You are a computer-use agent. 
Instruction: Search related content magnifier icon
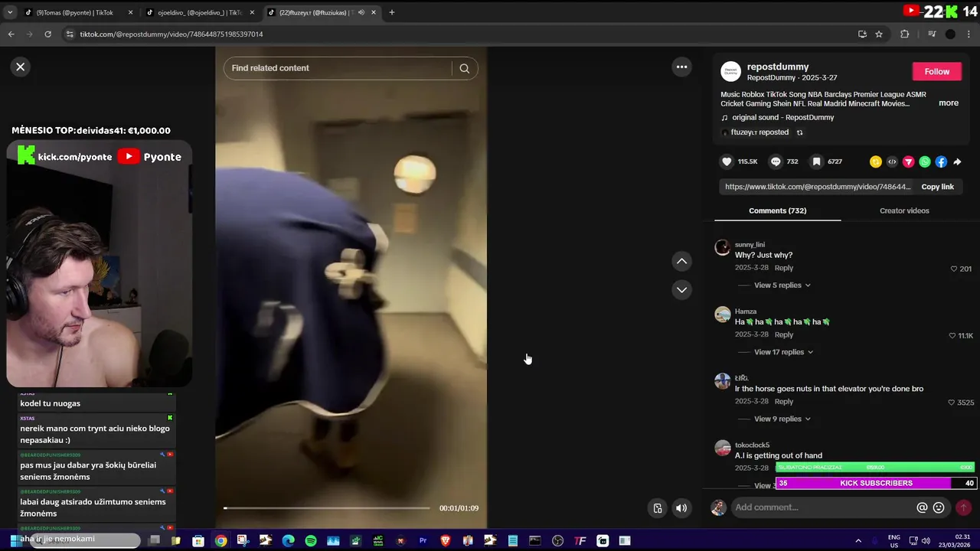point(465,68)
